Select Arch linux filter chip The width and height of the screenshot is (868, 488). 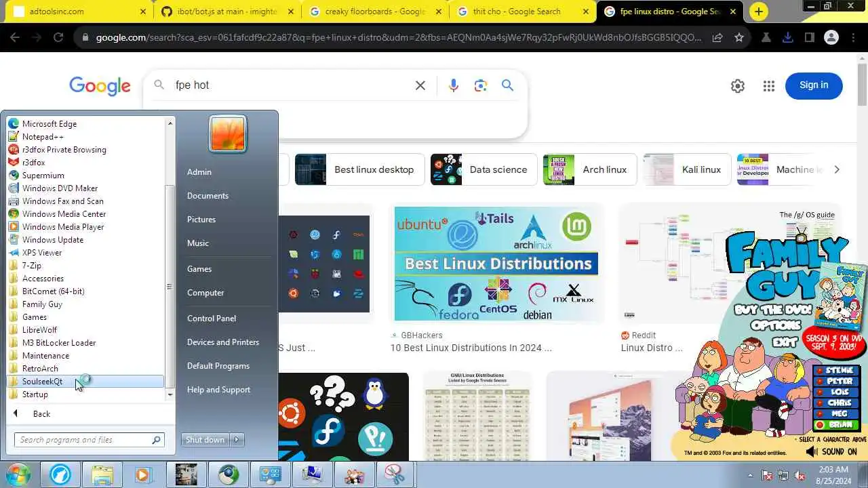click(589, 169)
